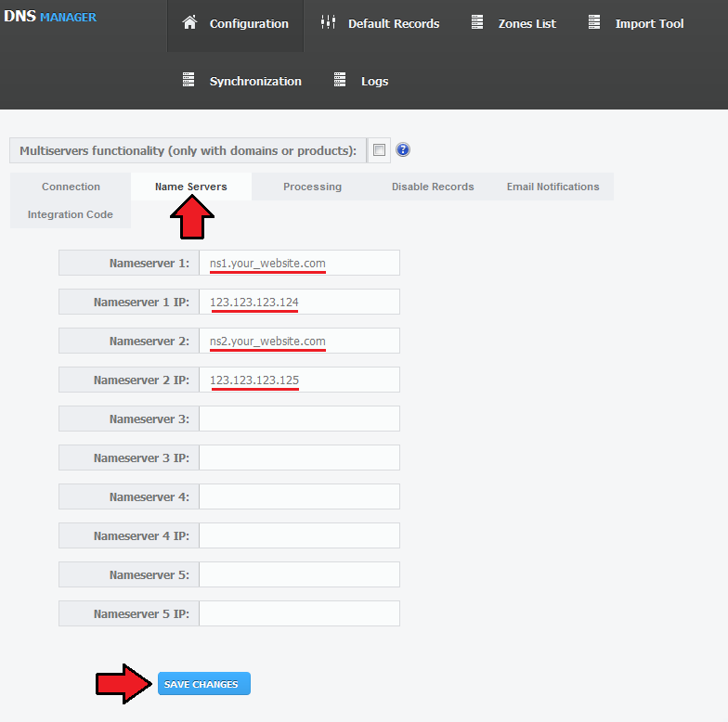Go to the Integration Code tab

pos(71,214)
